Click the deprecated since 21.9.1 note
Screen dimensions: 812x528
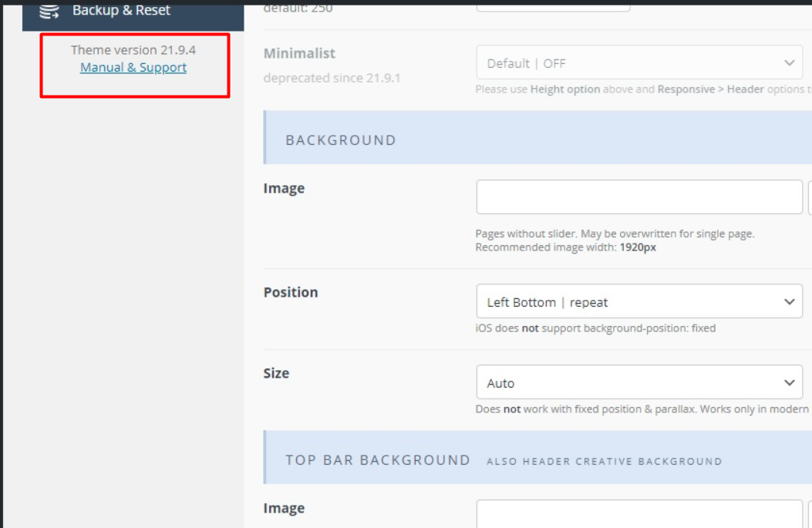click(332, 78)
